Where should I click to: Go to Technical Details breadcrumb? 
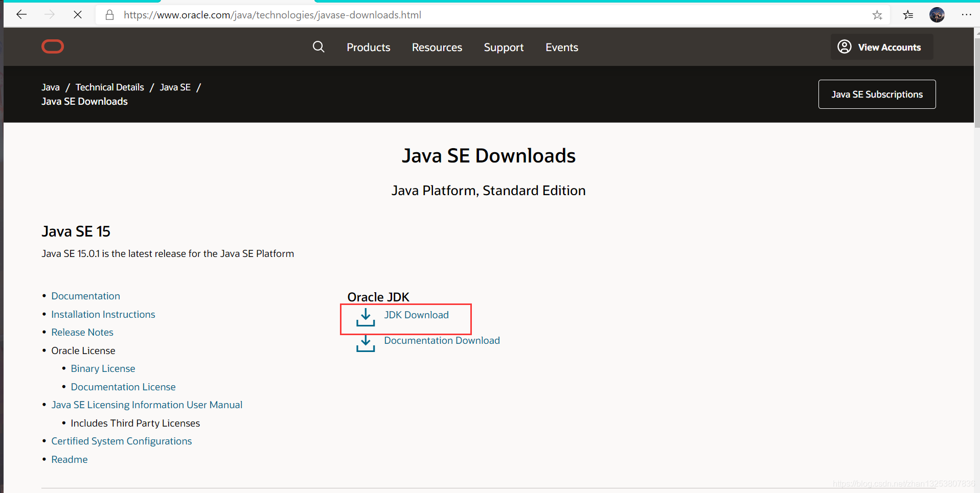(110, 87)
